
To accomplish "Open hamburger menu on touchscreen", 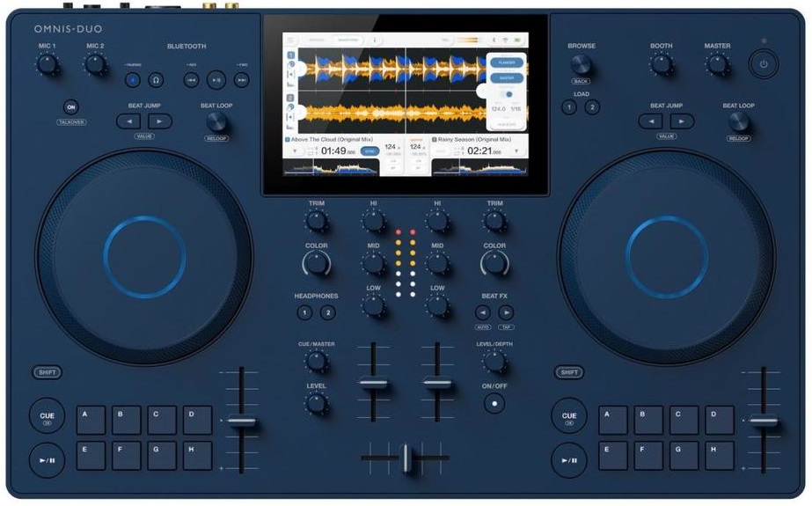I will [290, 40].
